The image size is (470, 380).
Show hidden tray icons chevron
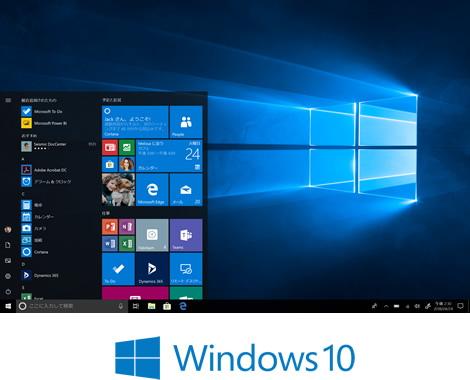pyautogui.click(x=386, y=306)
